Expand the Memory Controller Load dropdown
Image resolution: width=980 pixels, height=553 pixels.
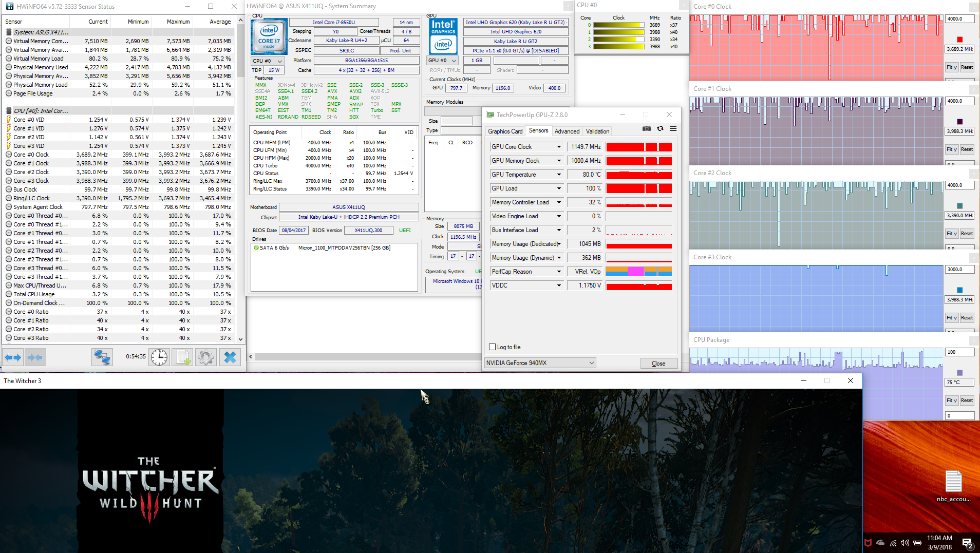pyautogui.click(x=559, y=202)
